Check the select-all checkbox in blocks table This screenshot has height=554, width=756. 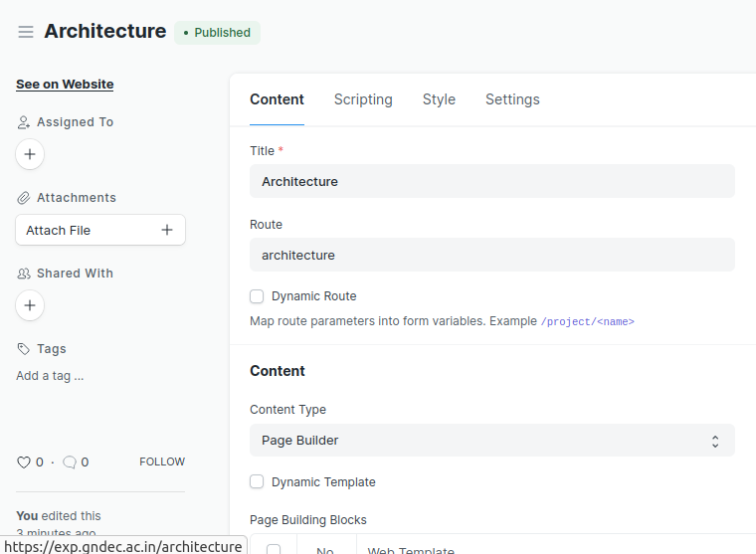[274, 550]
